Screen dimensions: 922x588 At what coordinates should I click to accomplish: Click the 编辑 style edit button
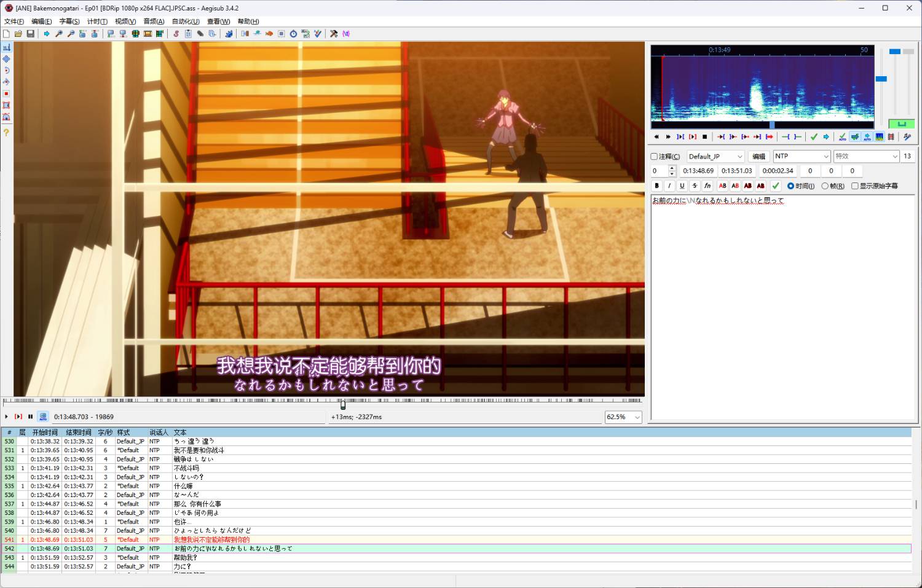(759, 157)
